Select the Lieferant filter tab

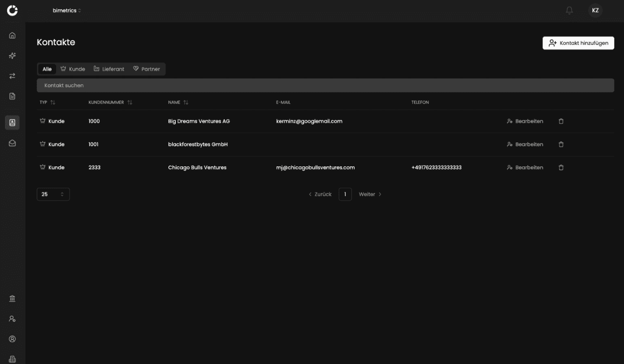click(x=109, y=69)
